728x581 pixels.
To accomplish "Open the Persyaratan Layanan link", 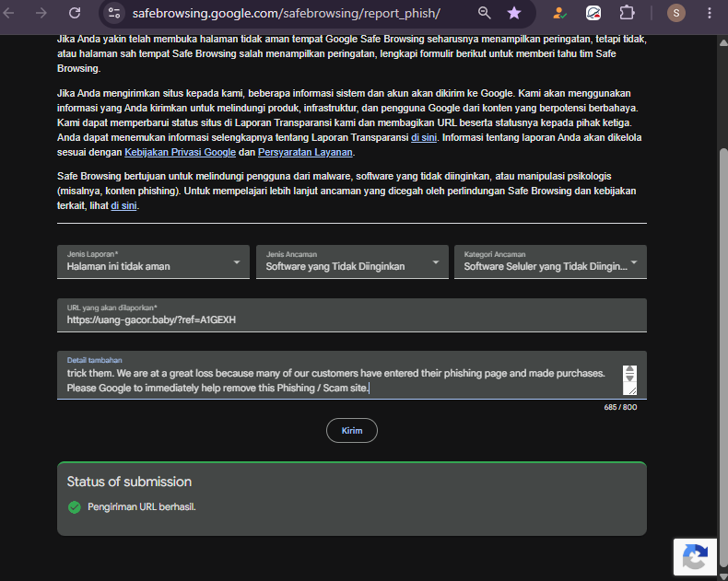I will click(x=305, y=152).
